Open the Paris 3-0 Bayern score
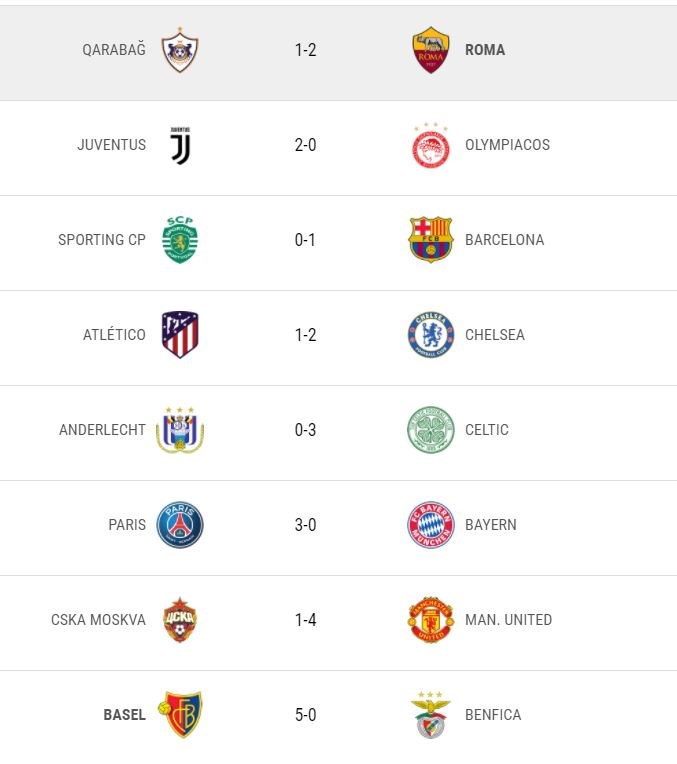 click(305, 525)
